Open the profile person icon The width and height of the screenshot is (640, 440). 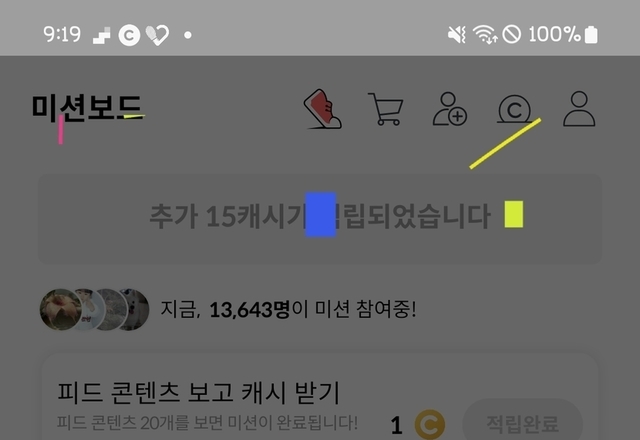579,109
